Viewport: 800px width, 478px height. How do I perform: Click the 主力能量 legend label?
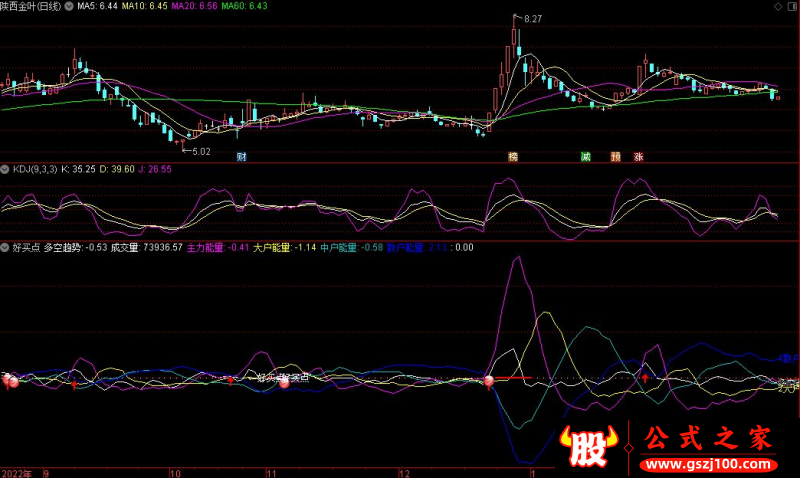point(205,247)
